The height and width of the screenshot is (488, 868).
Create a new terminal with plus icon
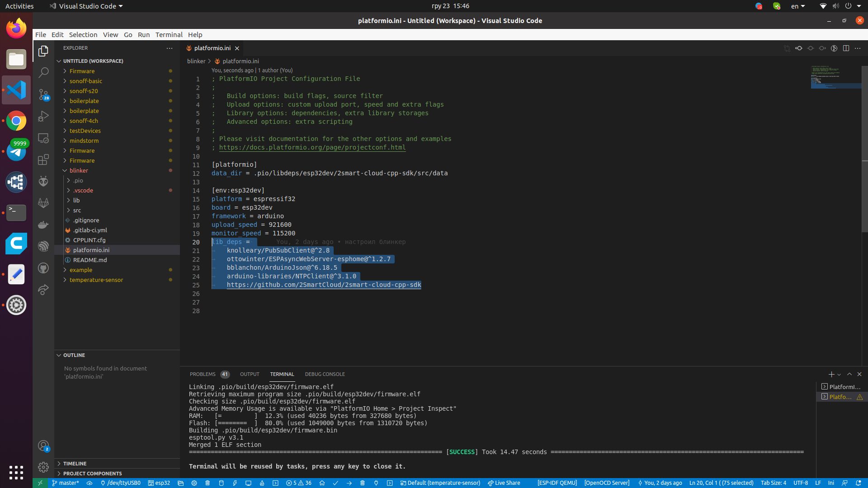pyautogui.click(x=831, y=374)
